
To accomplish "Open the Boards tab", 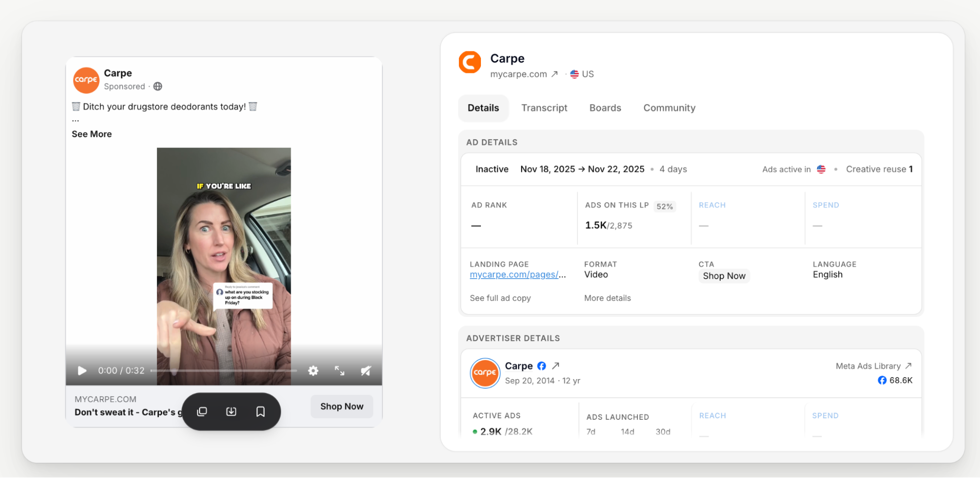I will (605, 108).
